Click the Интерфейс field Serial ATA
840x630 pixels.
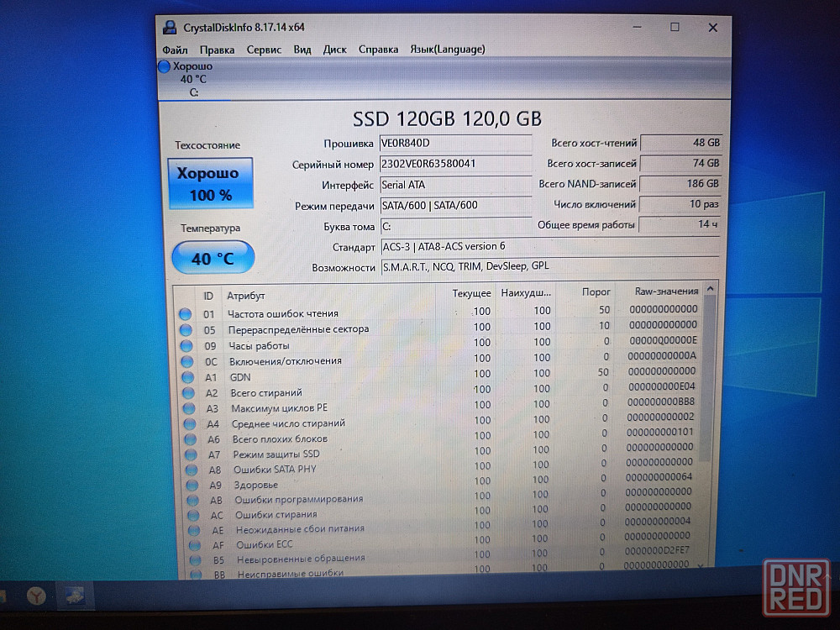(x=455, y=185)
